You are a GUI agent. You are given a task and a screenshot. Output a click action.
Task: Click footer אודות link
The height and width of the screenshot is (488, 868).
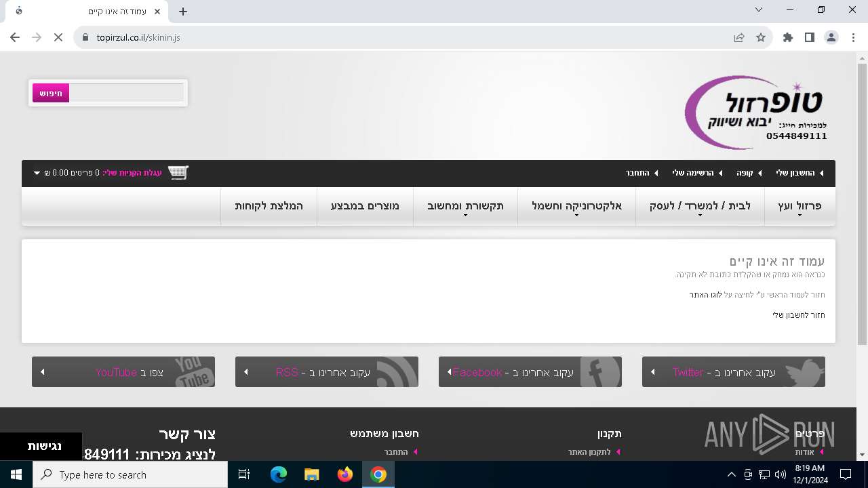tap(805, 452)
